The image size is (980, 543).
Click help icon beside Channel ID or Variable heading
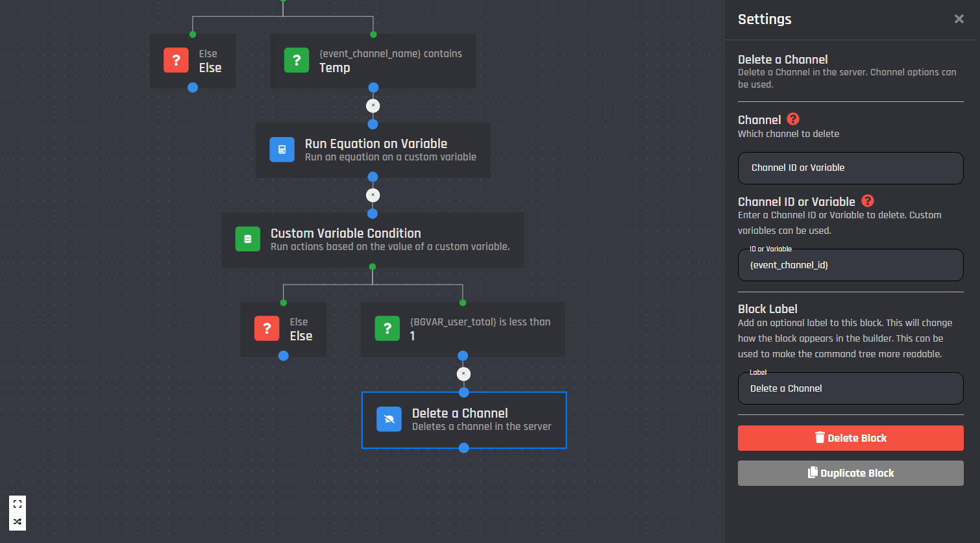click(867, 201)
